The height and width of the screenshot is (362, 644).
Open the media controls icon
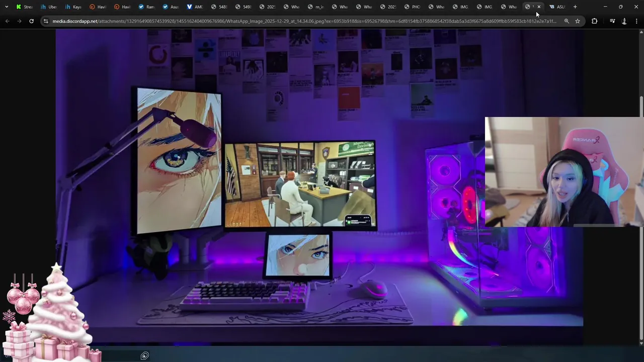pos(612,21)
